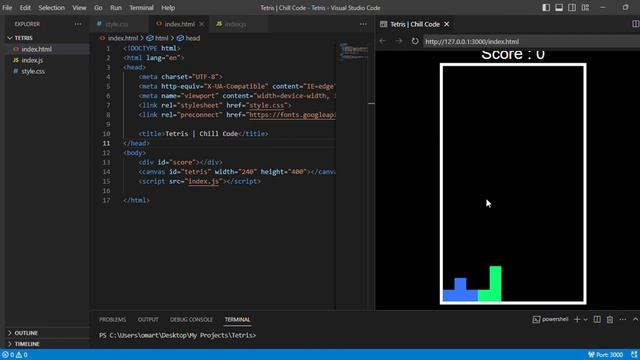Open new terminal launch profile dropdown
640x360 pixels.
click(x=585, y=320)
